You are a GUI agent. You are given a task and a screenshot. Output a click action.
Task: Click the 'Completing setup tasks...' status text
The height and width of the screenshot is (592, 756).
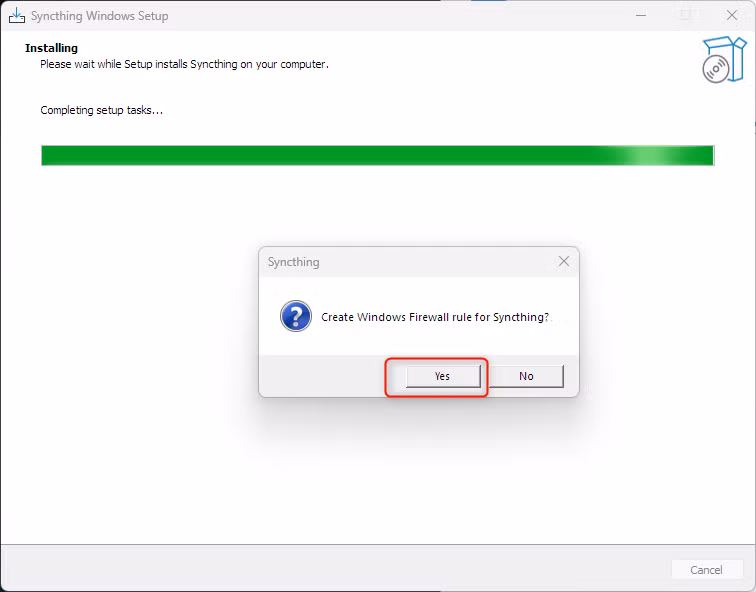102,110
